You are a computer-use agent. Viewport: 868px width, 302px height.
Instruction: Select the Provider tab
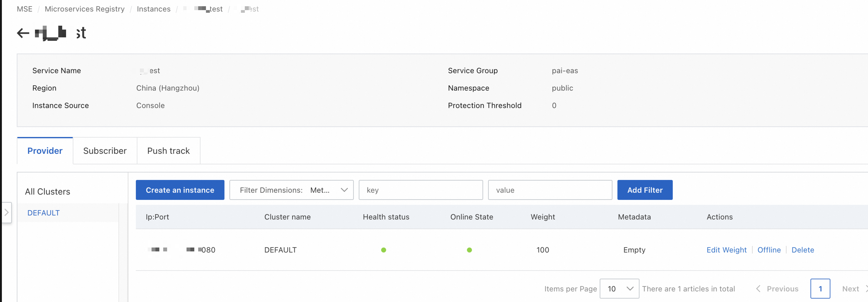point(45,151)
